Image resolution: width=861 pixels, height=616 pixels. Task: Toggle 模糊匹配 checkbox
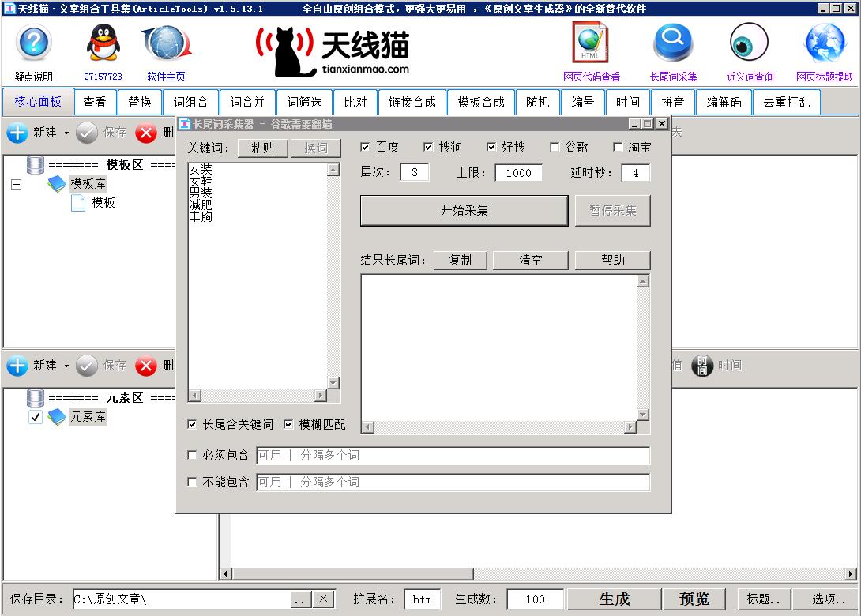[x=288, y=424]
